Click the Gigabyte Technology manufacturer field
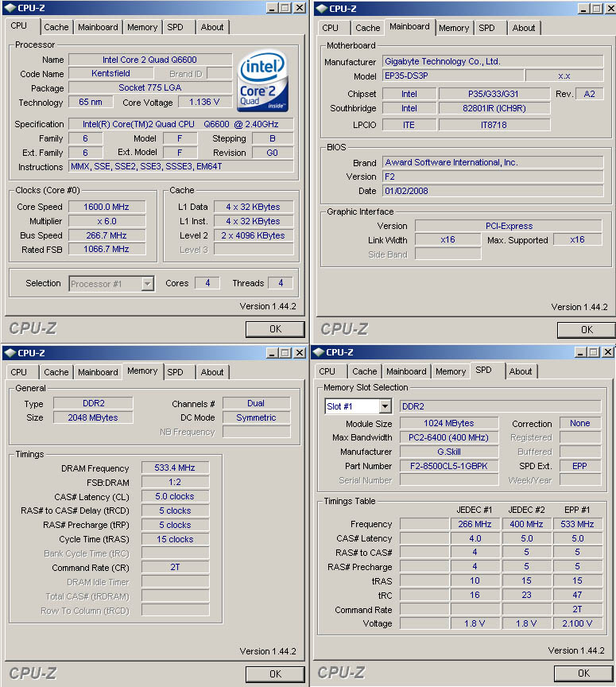 (x=493, y=61)
